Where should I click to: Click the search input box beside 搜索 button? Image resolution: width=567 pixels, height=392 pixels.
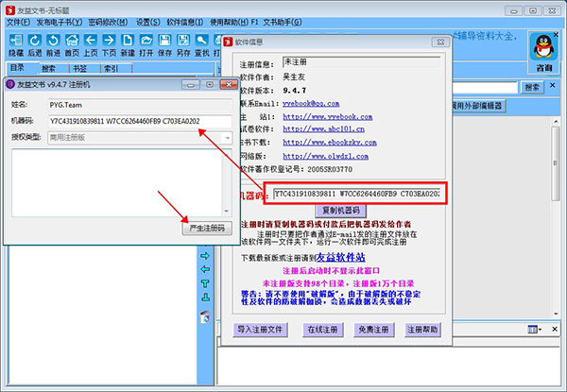coord(485,88)
